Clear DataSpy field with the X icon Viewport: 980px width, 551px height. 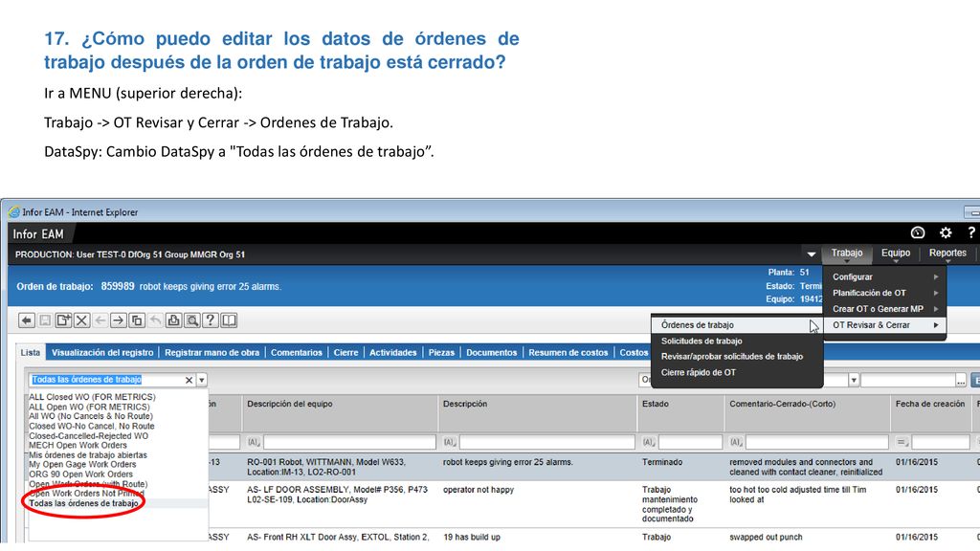pos(189,380)
